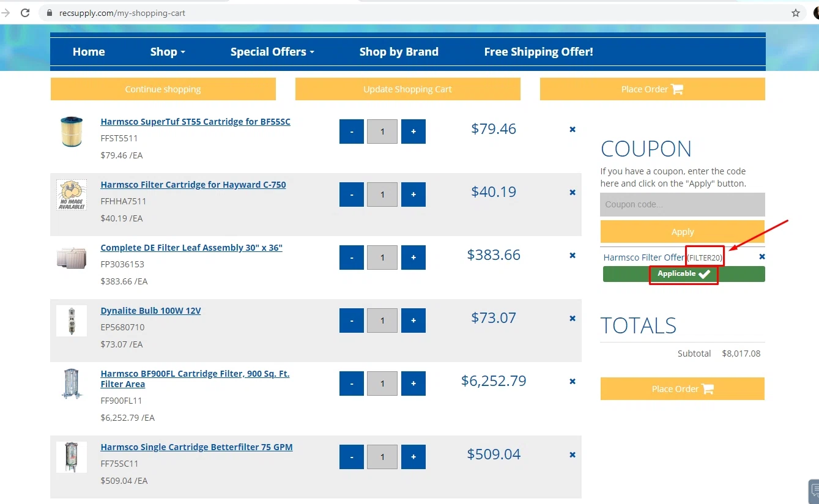819x504 pixels.
Task: Open Dynalite Bulb 100W 12V product link
Action: [151, 311]
